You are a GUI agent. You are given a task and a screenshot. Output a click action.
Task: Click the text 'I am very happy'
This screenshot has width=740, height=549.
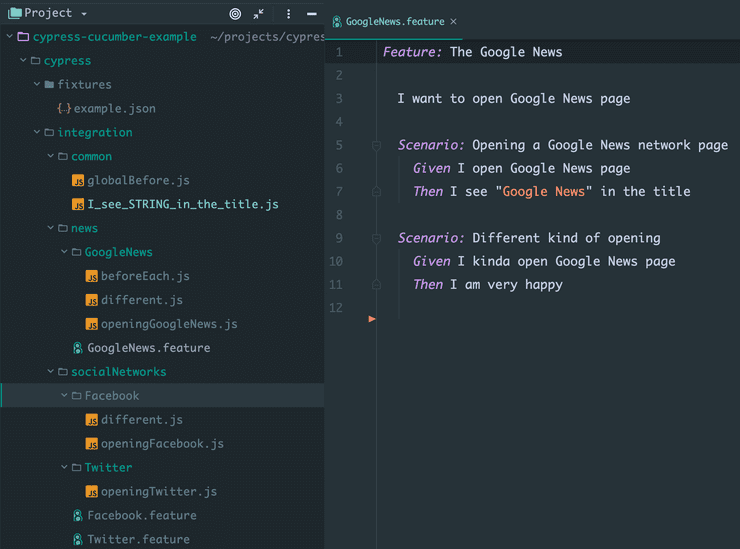506,285
